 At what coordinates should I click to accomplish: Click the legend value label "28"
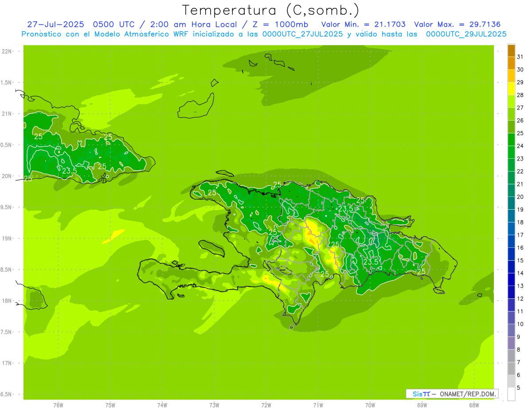(x=520, y=95)
